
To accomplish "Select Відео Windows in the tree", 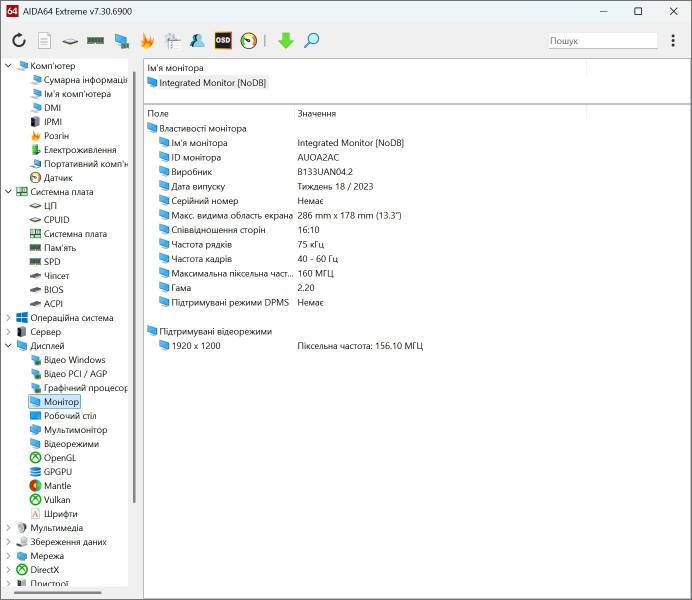I will 68,360.
